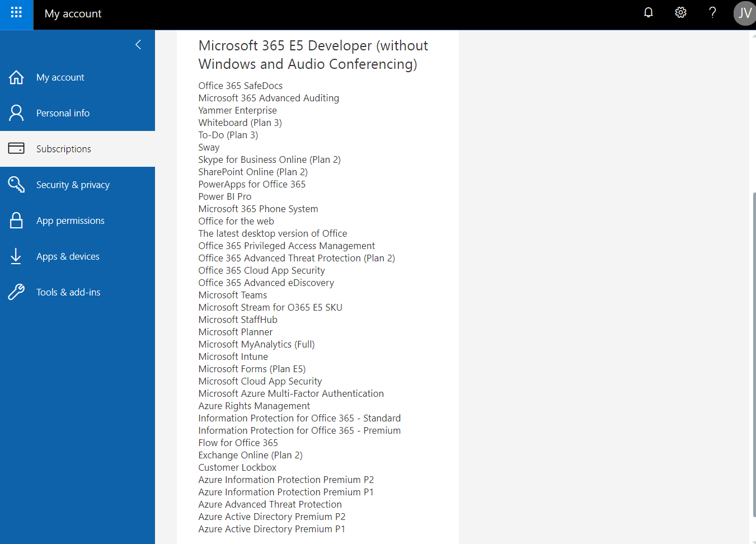Click the Microsoft 365 E5 Developer heading

point(313,55)
